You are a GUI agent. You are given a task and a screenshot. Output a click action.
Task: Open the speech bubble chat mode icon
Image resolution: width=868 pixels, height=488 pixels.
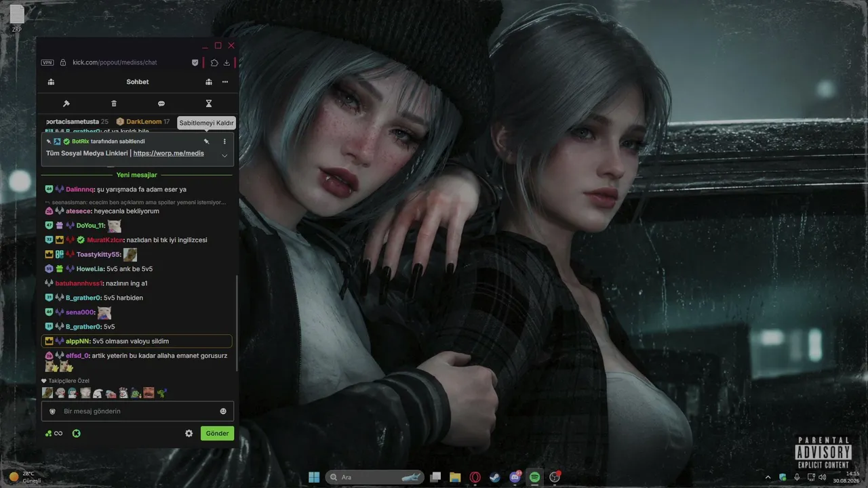[x=161, y=104]
